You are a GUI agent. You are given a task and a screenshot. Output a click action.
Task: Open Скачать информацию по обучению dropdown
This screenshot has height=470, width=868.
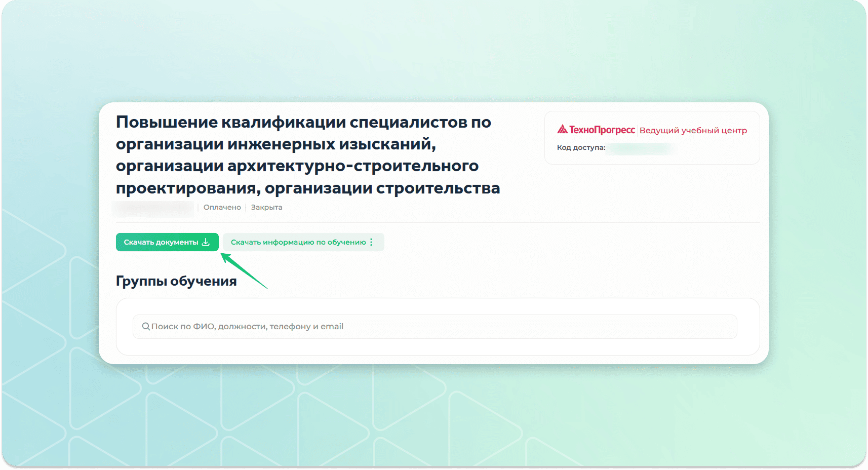(x=303, y=242)
